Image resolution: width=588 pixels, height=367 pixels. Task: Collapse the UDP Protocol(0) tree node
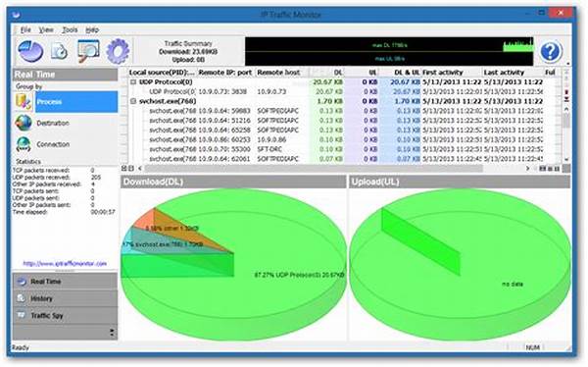pyautogui.click(x=132, y=81)
